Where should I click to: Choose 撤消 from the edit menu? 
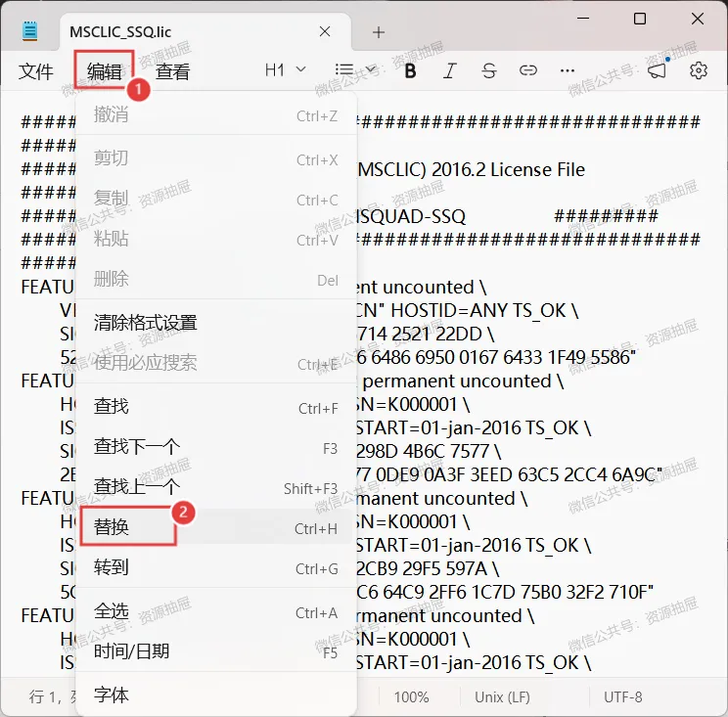click(x=216, y=115)
